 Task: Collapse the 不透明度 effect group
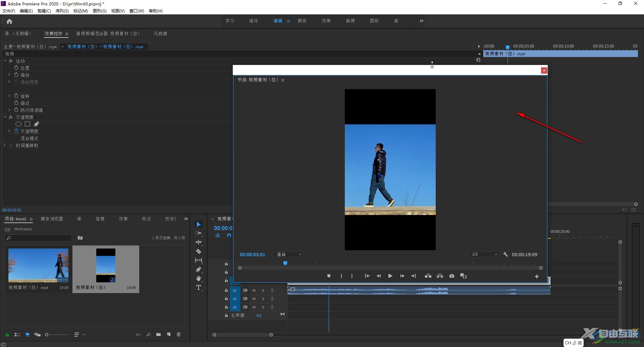click(x=5, y=117)
